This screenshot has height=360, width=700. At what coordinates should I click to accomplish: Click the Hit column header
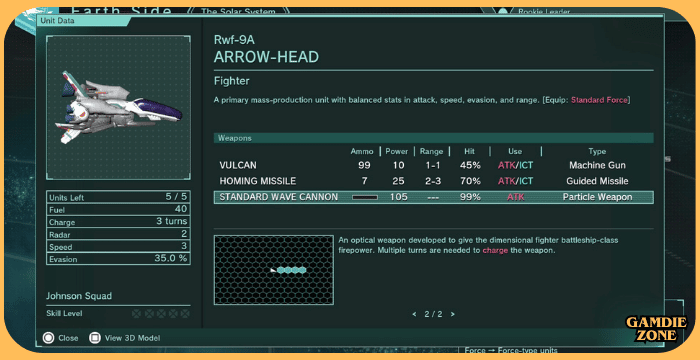[470, 151]
